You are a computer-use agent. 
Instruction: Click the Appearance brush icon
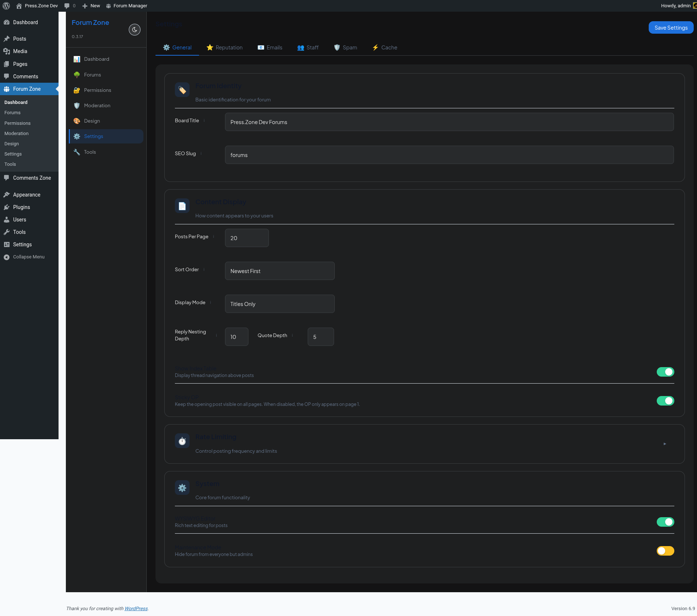[7, 195]
